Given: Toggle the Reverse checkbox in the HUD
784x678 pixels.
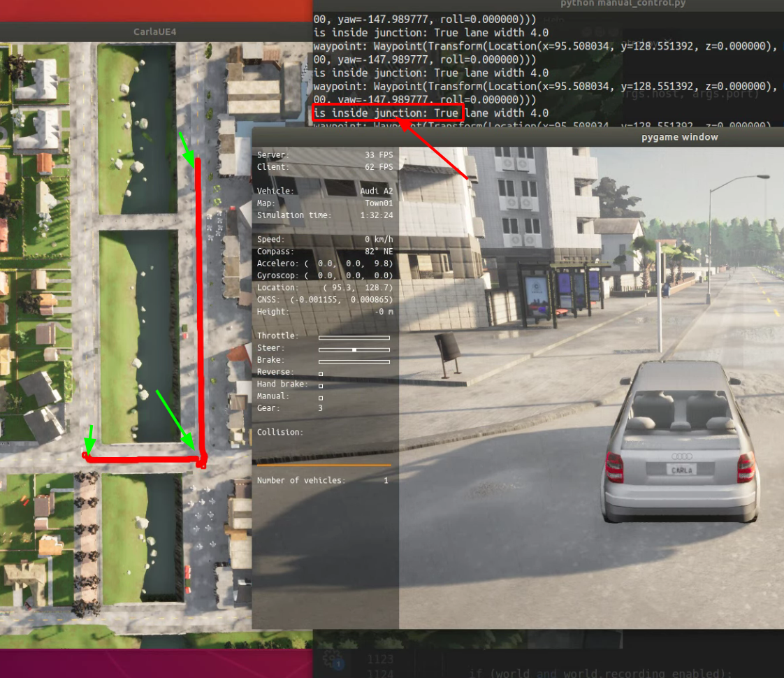Looking at the screenshot, I should [321, 374].
